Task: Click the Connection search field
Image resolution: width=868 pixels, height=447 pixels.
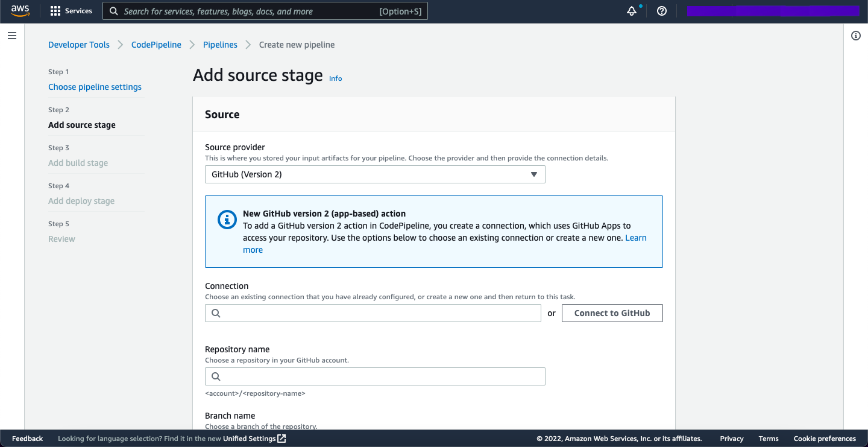Action: pyautogui.click(x=373, y=313)
